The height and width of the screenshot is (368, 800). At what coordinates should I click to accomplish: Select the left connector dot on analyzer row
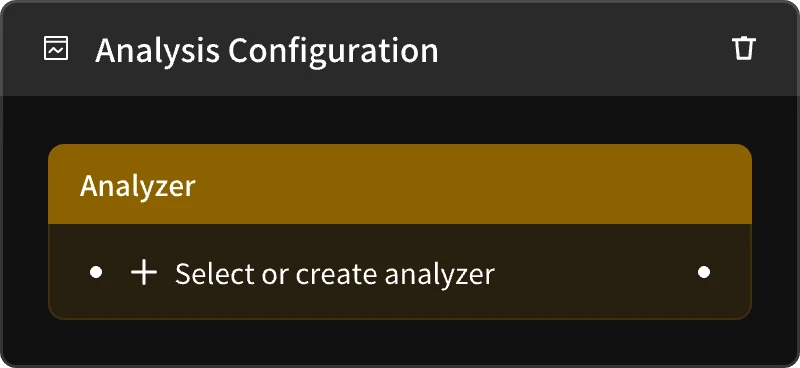point(96,273)
